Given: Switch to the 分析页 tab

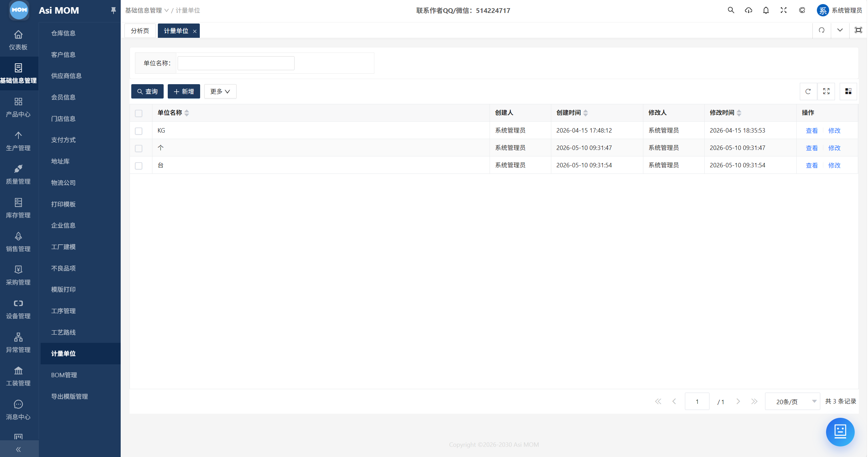Looking at the screenshot, I should click(x=140, y=31).
